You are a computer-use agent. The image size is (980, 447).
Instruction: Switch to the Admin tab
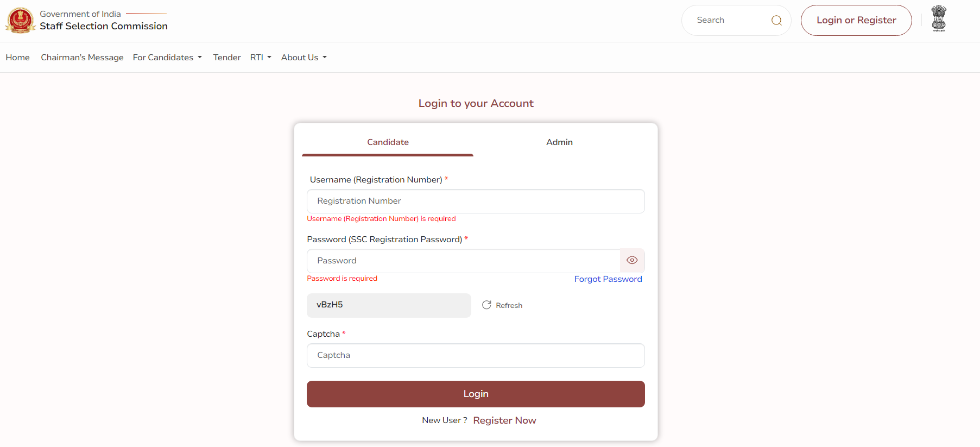pos(559,142)
